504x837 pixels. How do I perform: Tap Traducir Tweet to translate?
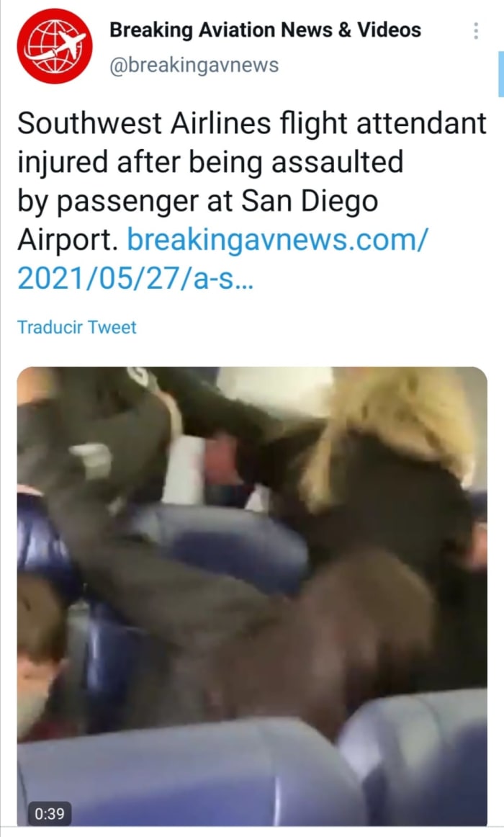(x=77, y=327)
